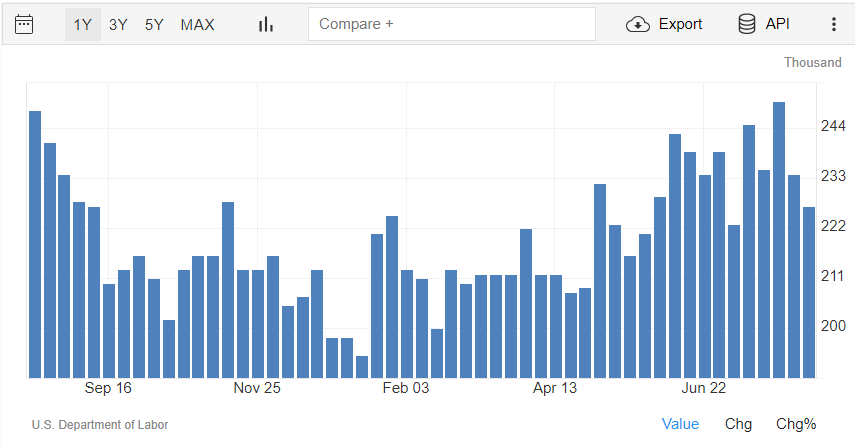Select the MAX time range

tap(197, 25)
